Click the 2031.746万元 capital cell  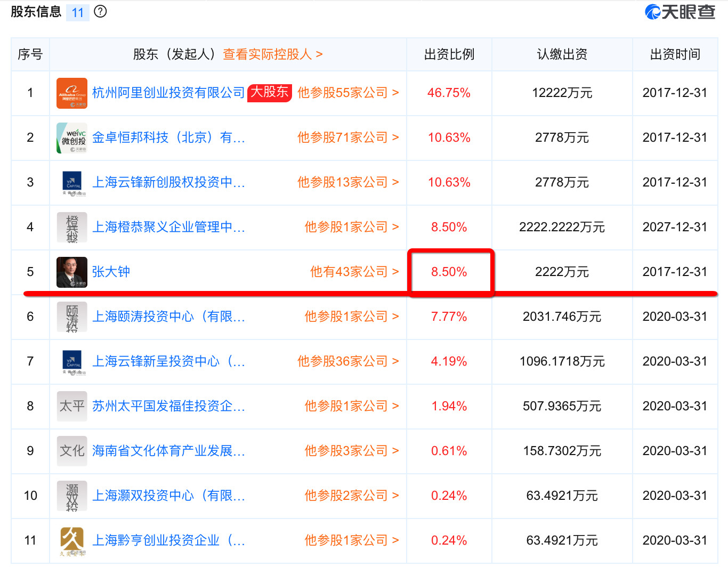(x=562, y=317)
